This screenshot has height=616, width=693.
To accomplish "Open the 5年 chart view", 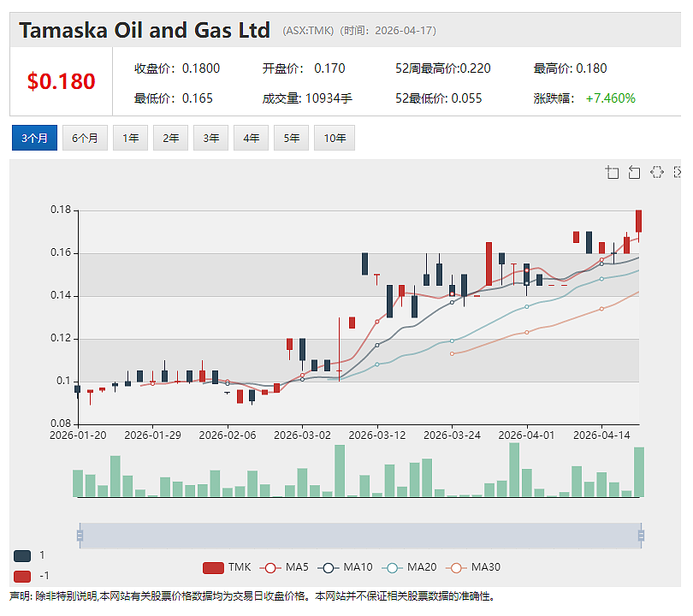I will [x=291, y=138].
